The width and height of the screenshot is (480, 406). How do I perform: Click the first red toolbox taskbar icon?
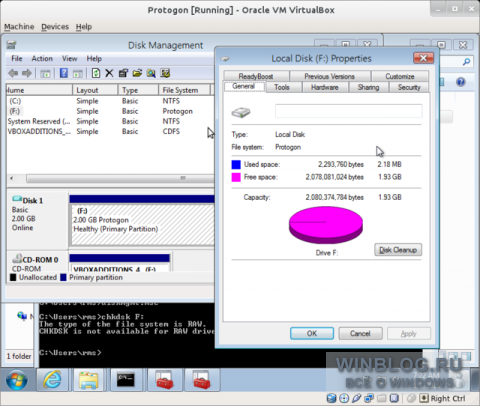coord(165,380)
